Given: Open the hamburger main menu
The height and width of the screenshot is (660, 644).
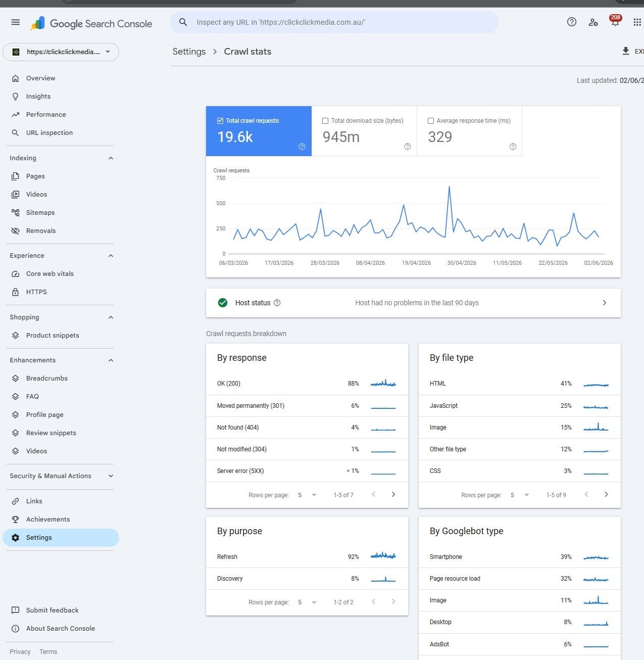Looking at the screenshot, I should pyautogui.click(x=15, y=22).
